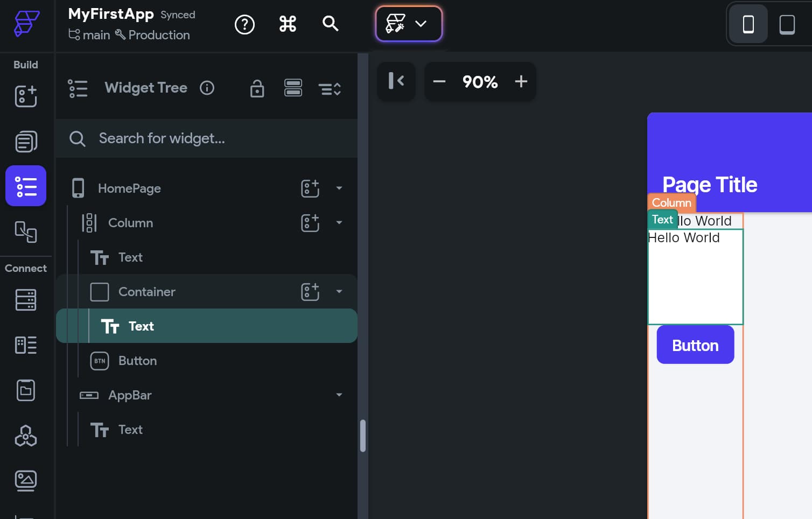Screen dimensions: 812x519
Task: Select Column in the widget tree
Action: [130, 223]
